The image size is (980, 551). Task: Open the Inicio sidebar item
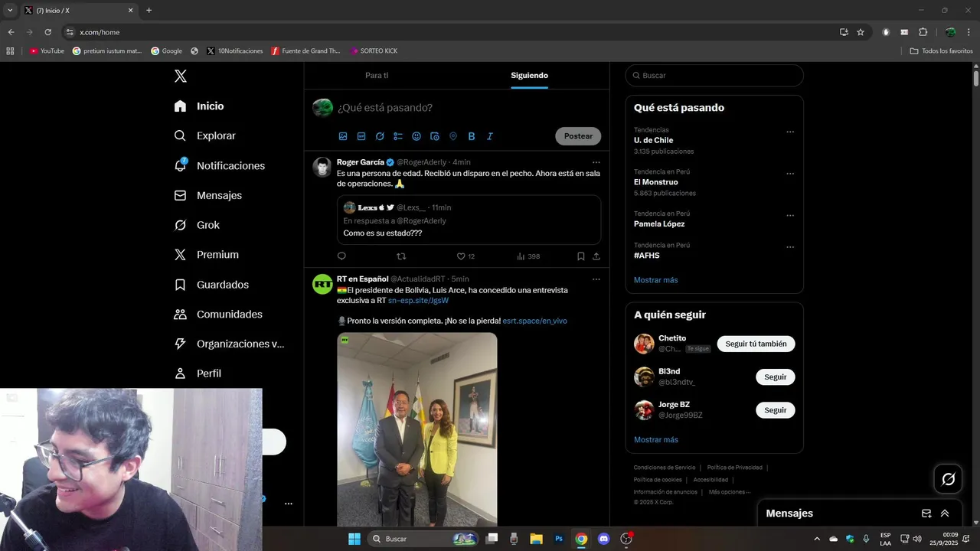pos(199,106)
